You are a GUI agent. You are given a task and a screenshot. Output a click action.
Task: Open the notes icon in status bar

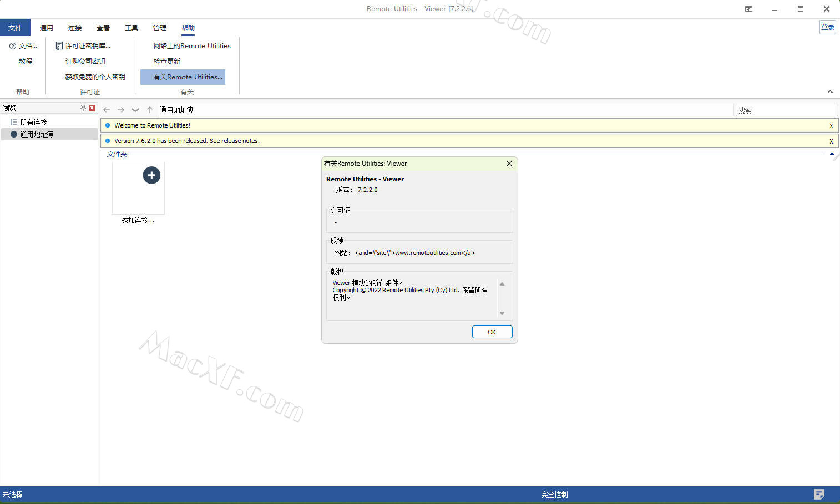(x=819, y=494)
